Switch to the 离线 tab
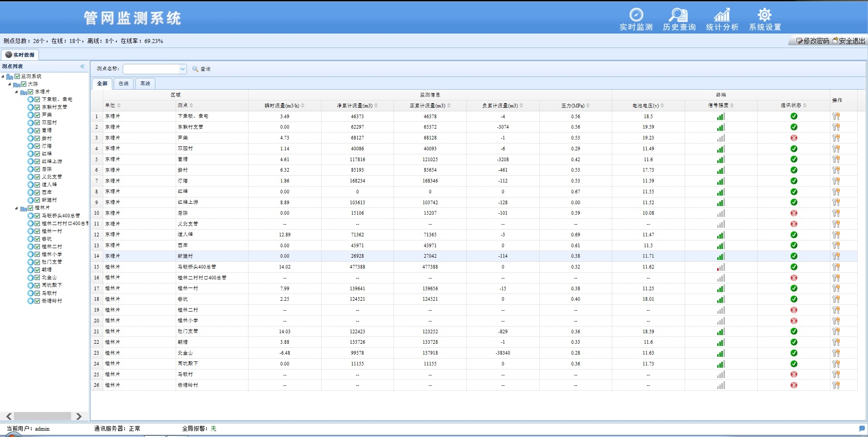This screenshot has height=437, width=868. pyautogui.click(x=145, y=84)
